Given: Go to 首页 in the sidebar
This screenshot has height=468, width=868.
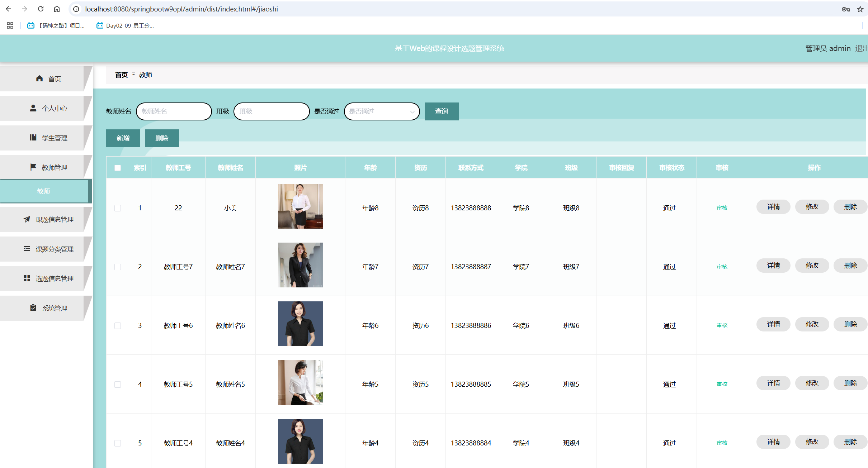Looking at the screenshot, I should [46, 79].
